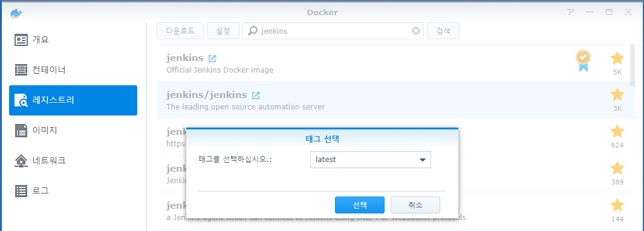
Task: Go to 개요 overview section
Action: [x=73, y=40]
